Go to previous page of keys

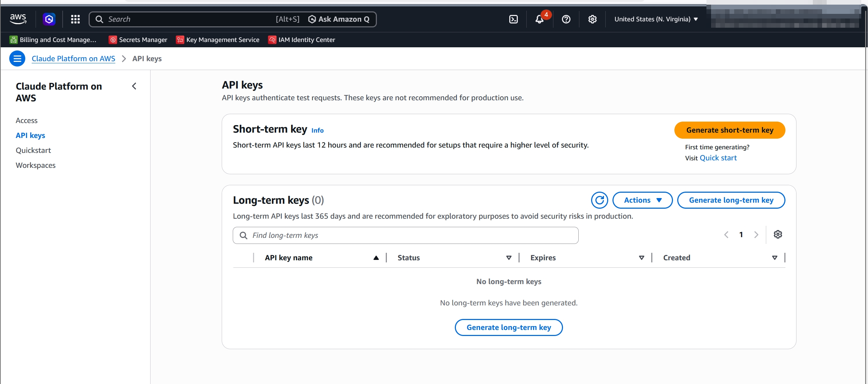pos(726,235)
